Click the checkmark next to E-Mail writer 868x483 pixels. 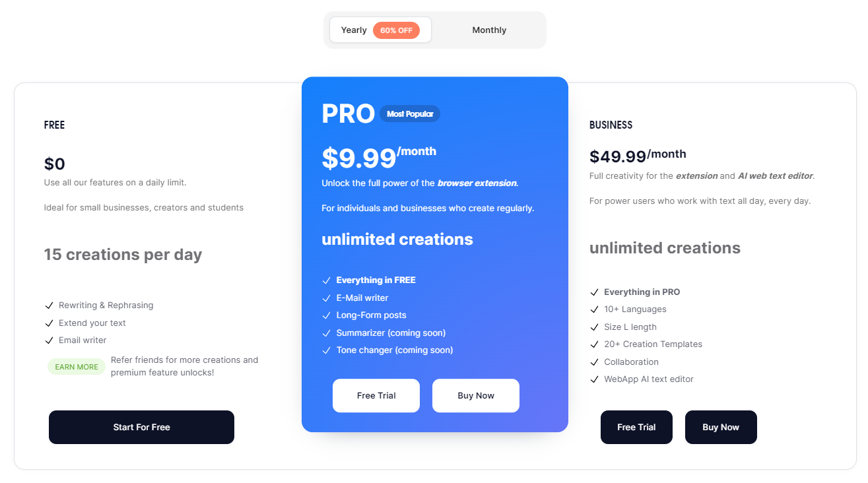(326, 298)
